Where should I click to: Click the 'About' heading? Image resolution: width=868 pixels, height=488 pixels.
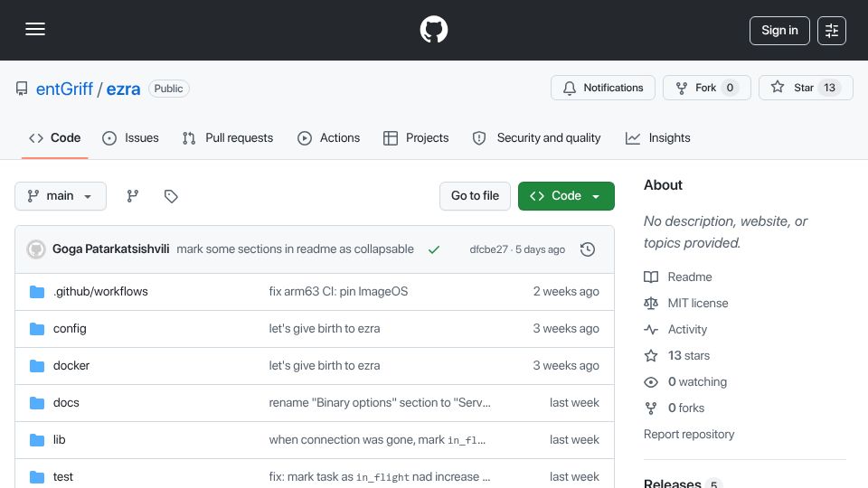tap(663, 185)
